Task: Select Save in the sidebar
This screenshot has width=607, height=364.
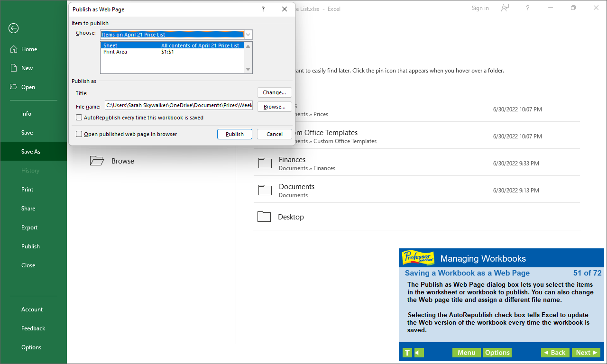Action: pyautogui.click(x=33, y=133)
